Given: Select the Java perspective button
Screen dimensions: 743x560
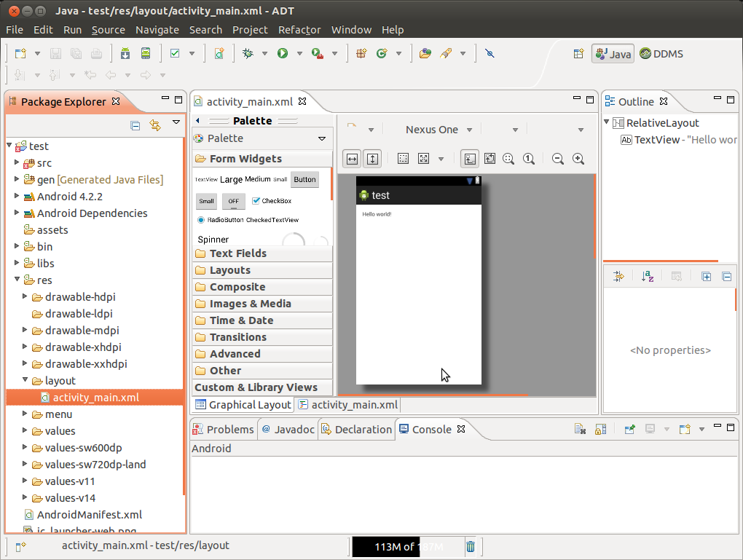Looking at the screenshot, I should [x=613, y=54].
